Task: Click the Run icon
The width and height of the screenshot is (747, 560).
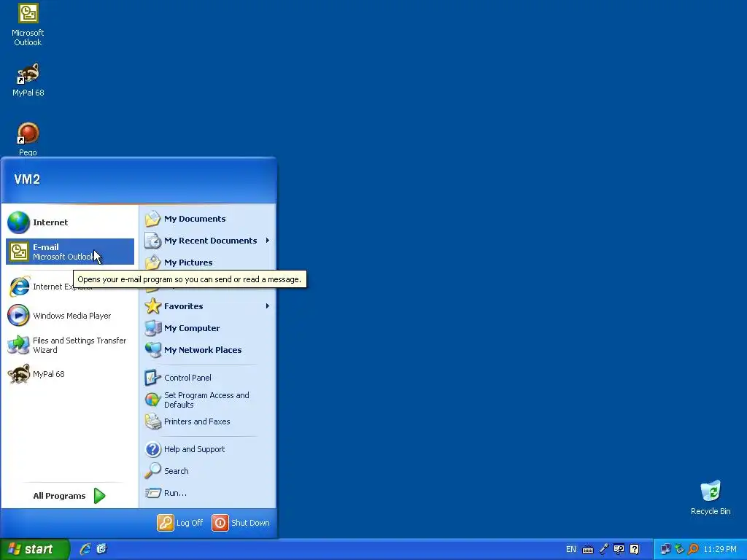Action: tap(153, 493)
